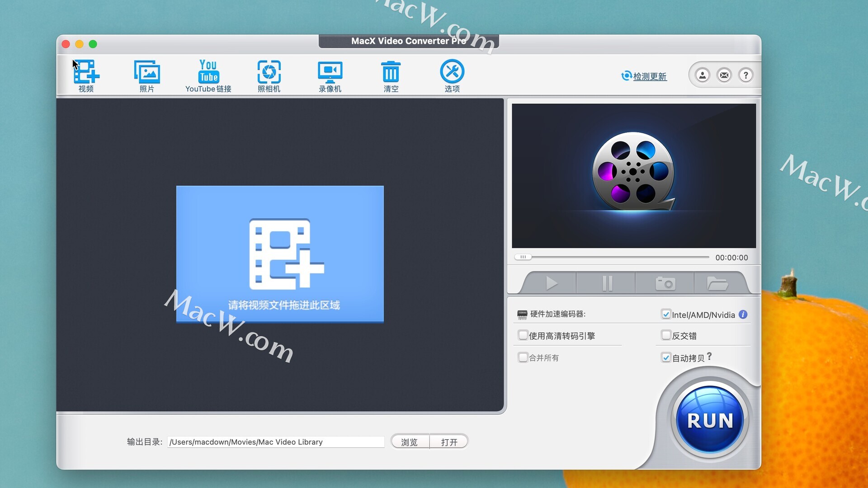Pause the preview video

coord(607,283)
